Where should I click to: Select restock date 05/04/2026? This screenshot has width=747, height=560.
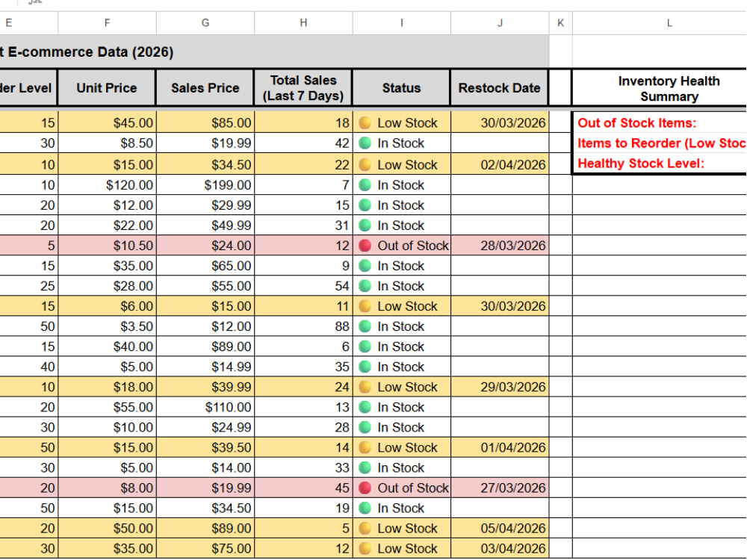[500, 529]
